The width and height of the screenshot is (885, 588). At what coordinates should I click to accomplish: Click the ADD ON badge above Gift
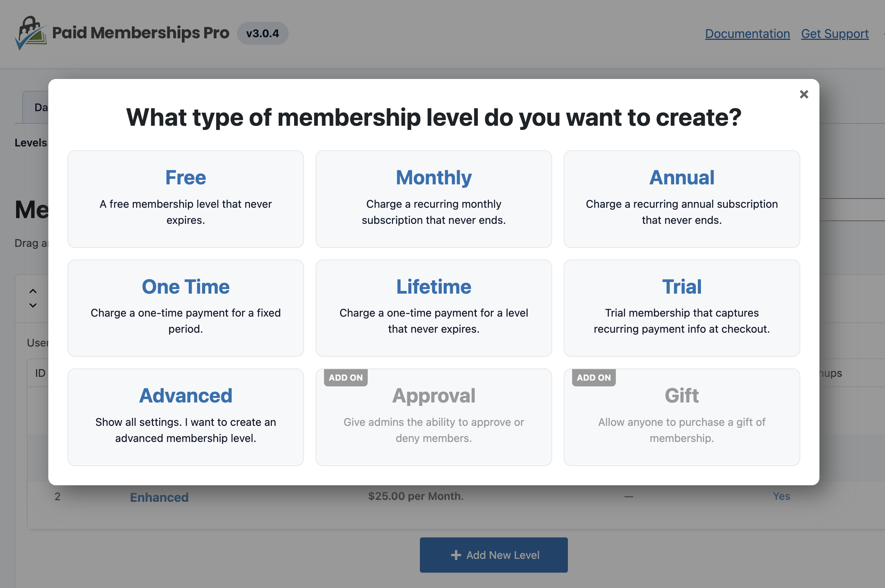click(x=593, y=378)
